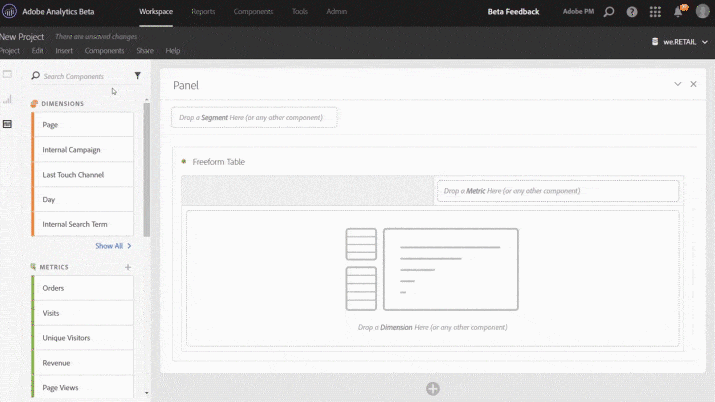Open the help question mark icon
Screen dimensions: 715x402
(632, 12)
